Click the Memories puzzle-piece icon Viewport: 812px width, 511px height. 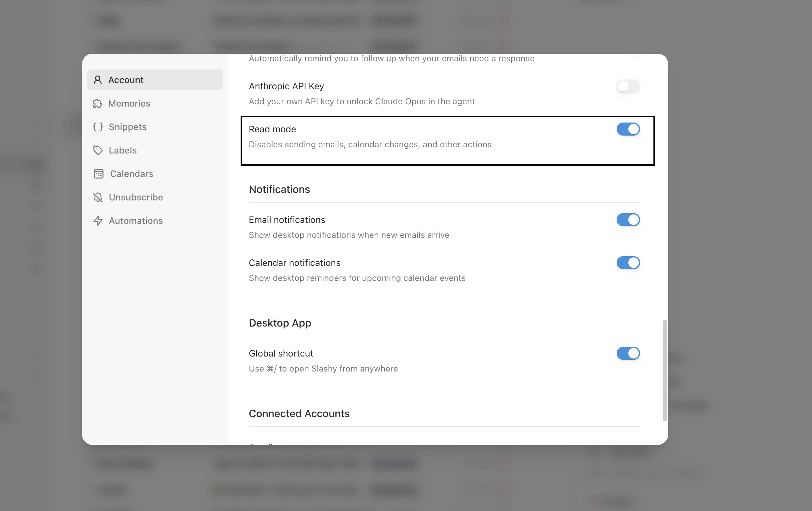point(98,104)
